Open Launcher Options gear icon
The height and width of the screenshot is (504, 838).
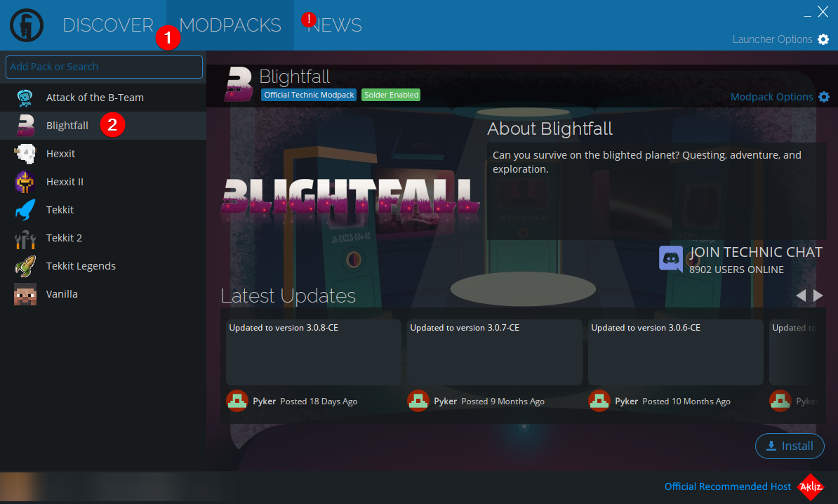pyautogui.click(x=823, y=39)
